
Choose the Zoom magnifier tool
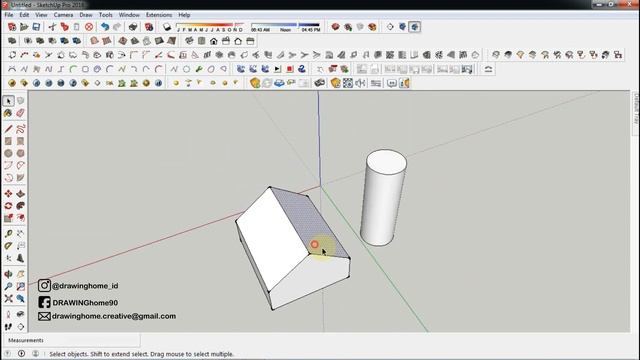(8, 286)
